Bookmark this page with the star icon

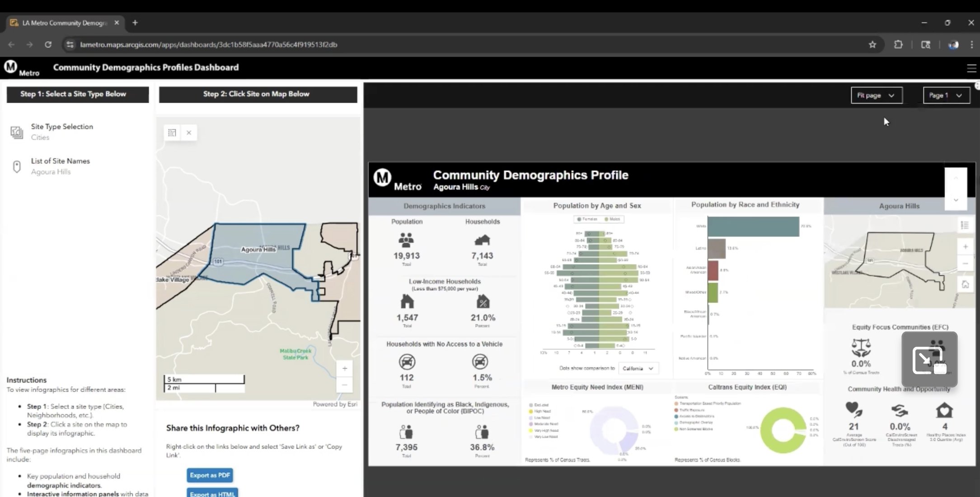(x=872, y=44)
